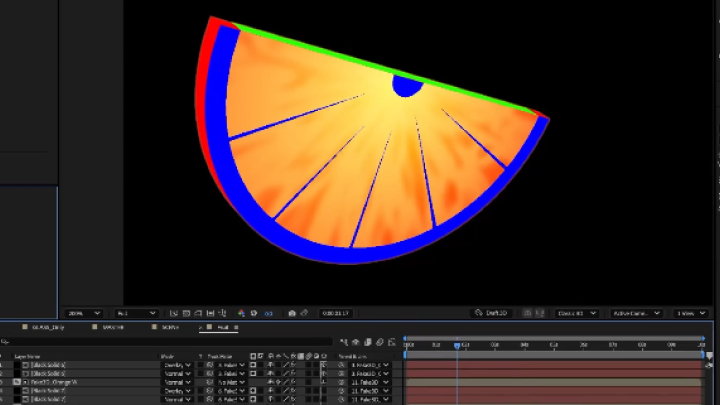
Task: Toggle the Draft 3D button
Action: click(493, 313)
